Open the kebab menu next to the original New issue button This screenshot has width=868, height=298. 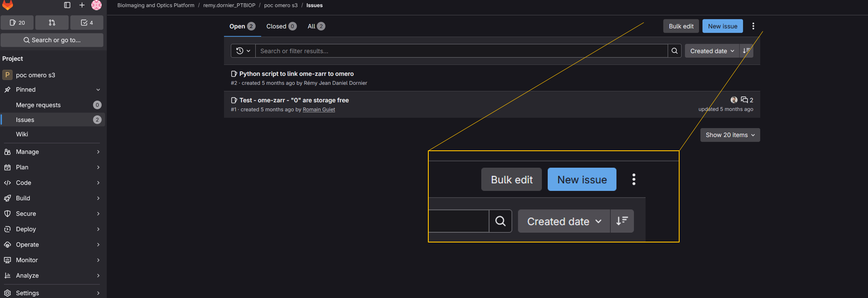[753, 26]
